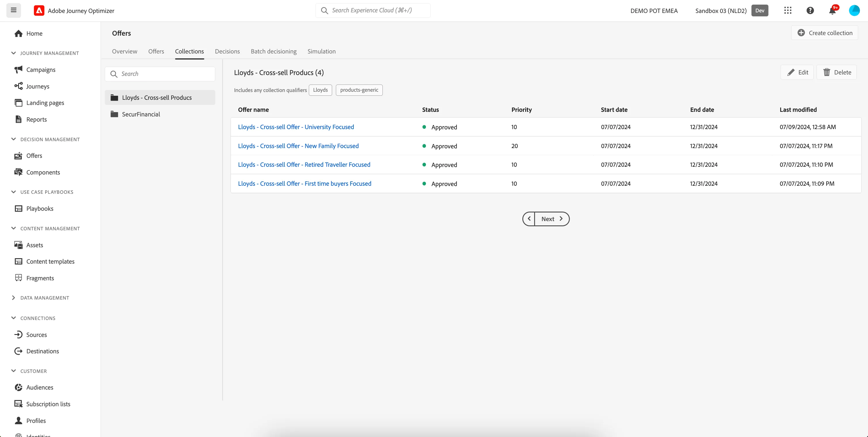Edit the Lloyds cross-sell collection
This screenshot has width=868, height=437.
coord(797,72)
